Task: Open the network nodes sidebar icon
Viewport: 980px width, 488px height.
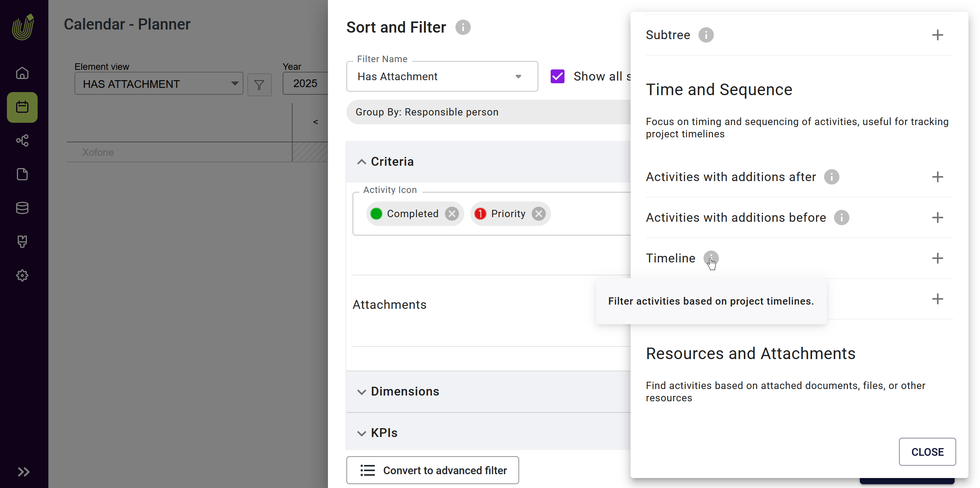Action: (x=22, y=140)
